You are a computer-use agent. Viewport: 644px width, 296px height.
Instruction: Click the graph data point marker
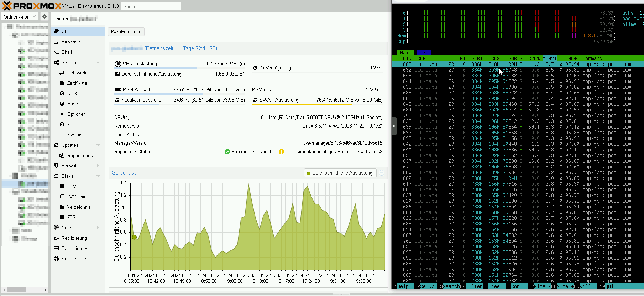coord(134,237)
